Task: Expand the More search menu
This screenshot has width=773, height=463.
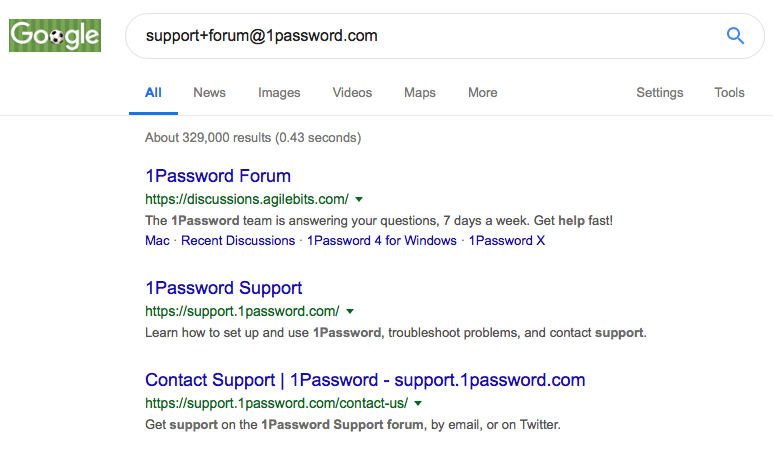Action: [483, 93]
